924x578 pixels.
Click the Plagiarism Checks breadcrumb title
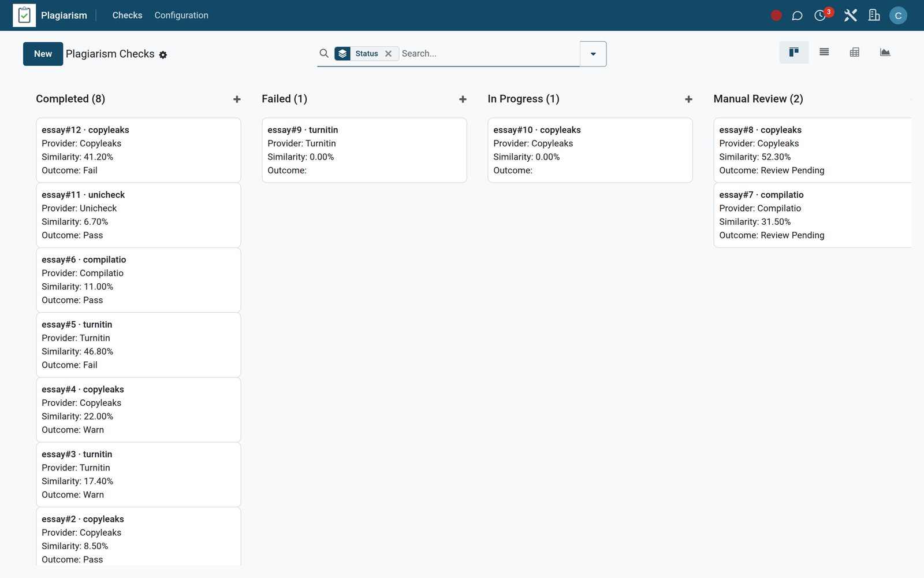[110, 54]
